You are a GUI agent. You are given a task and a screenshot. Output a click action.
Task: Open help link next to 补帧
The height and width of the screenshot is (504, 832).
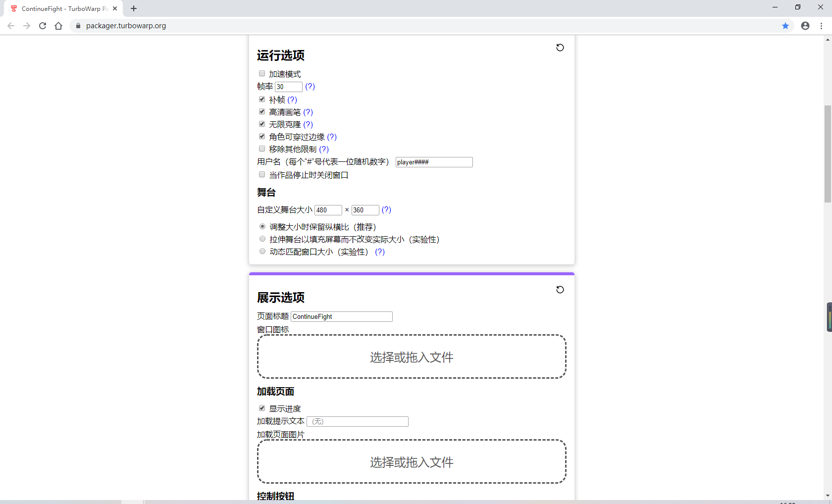(292, 100)
